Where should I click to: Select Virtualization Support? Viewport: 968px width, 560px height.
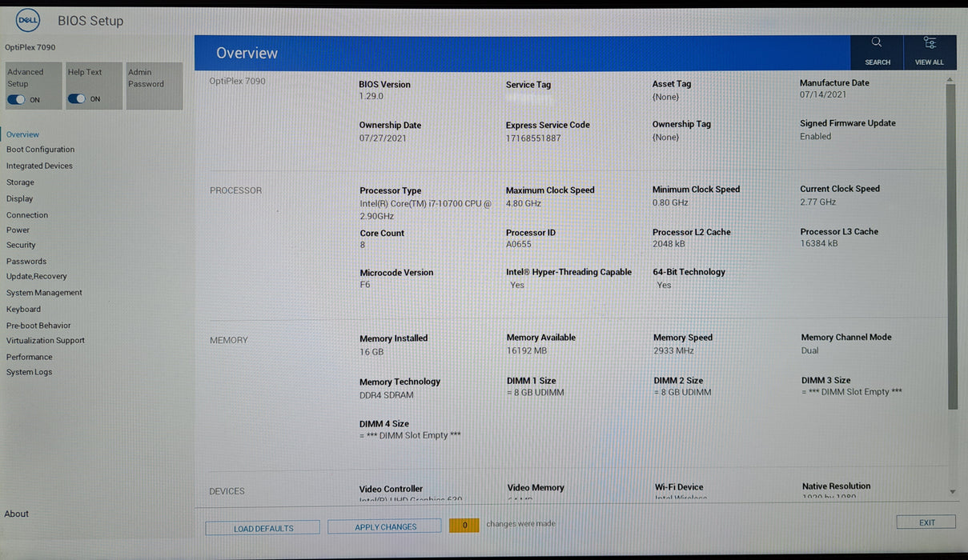(46, 340)
